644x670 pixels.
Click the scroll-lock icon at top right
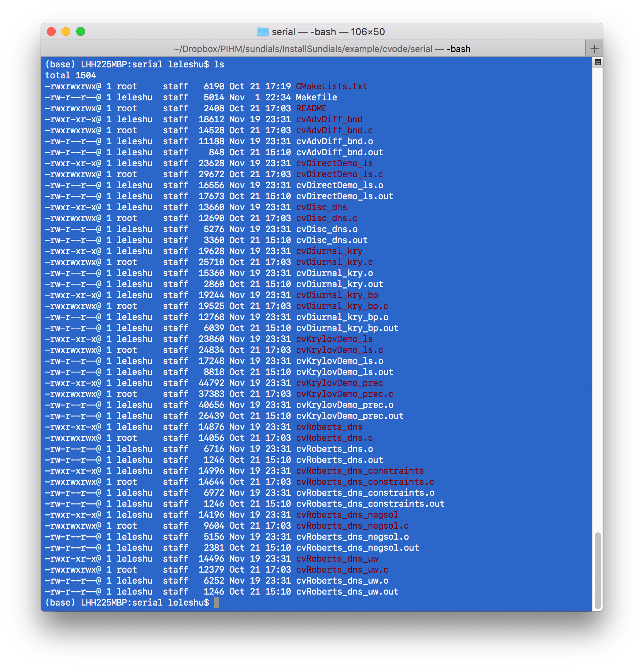[x=599, y=62]
